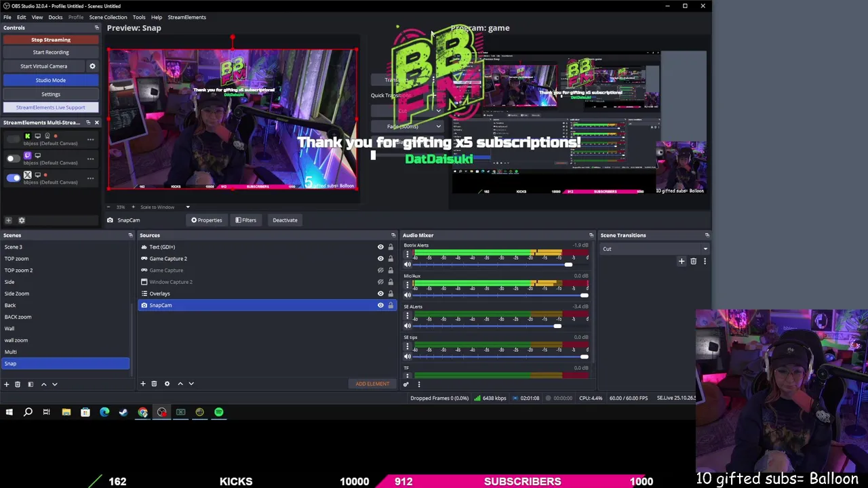This screenshot has width=868, height=488.
Task: Add a new source with the plus icon
Action: coord(142,384)
